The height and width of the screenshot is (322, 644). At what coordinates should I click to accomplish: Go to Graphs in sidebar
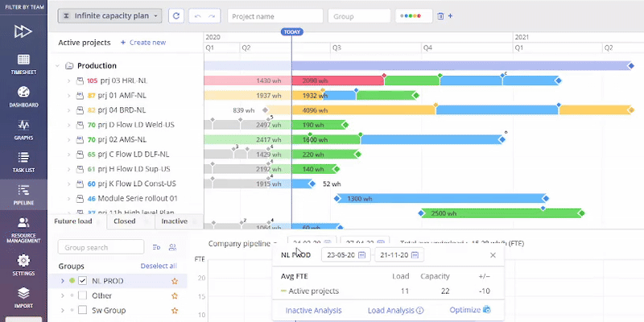(23, 129)
